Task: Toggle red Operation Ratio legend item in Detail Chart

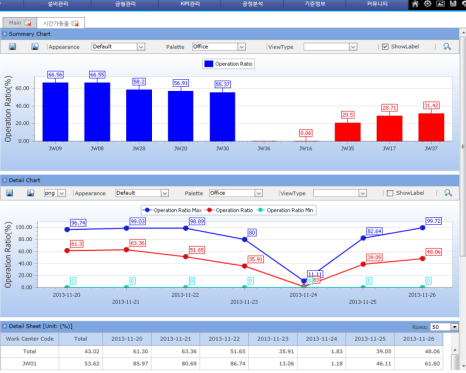Action: click(230, 210)
